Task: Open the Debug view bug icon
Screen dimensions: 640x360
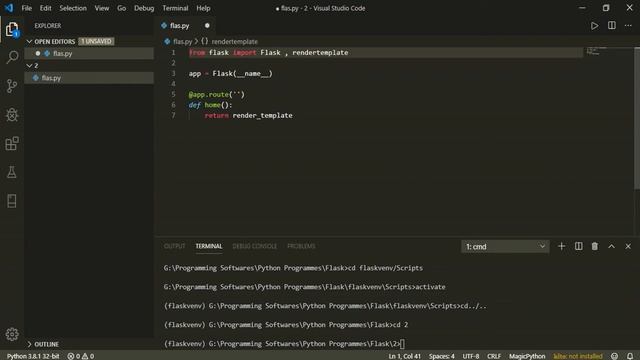Action: (12, 115)
